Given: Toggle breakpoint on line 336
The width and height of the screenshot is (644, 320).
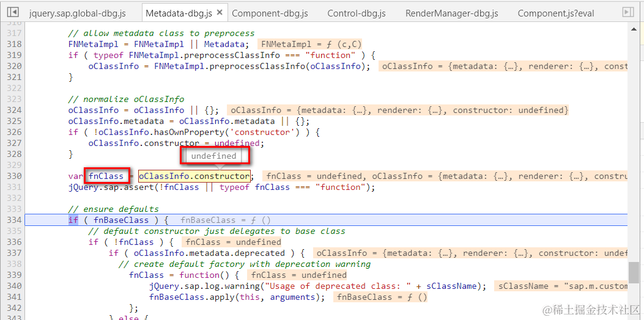Looking at the screenshot, I should tap(15, 242).
